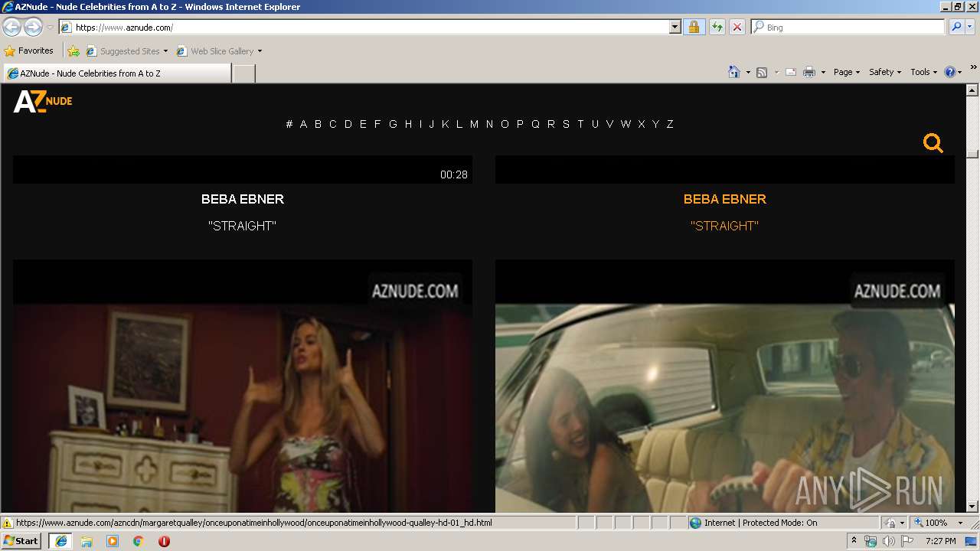Image resolution: width=980 pixels, height=551 pixels.
Task: Click the AZ Nude site logo
Action: (x=43, y=101)
